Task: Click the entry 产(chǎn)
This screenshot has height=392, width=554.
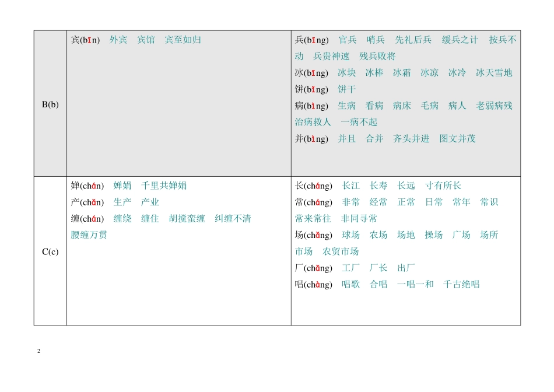Action: click(x=87, y=202)
